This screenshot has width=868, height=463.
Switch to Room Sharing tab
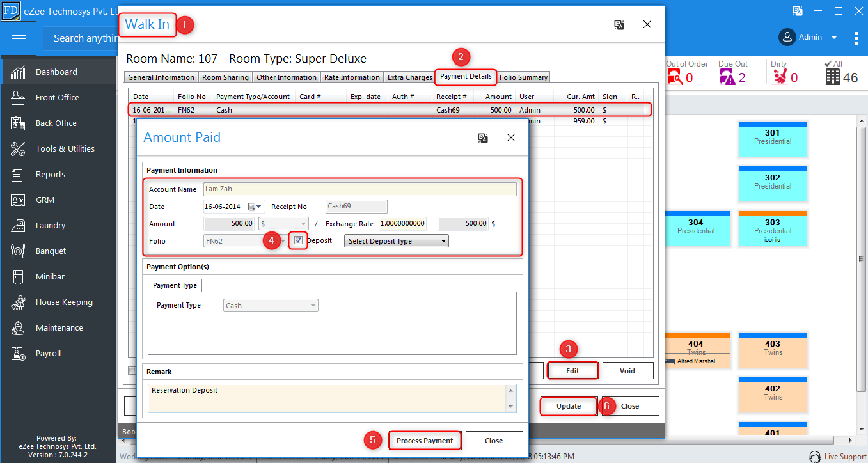point(225,77)
